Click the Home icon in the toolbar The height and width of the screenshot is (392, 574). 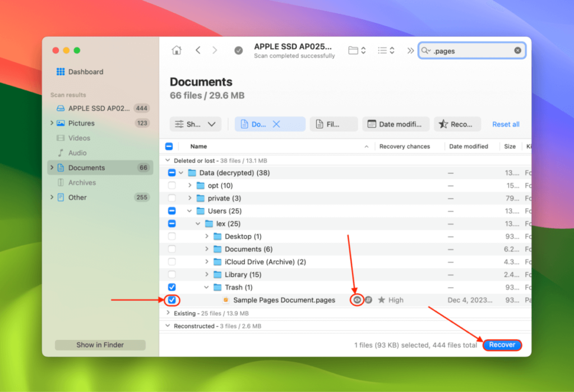coord(176,50)
